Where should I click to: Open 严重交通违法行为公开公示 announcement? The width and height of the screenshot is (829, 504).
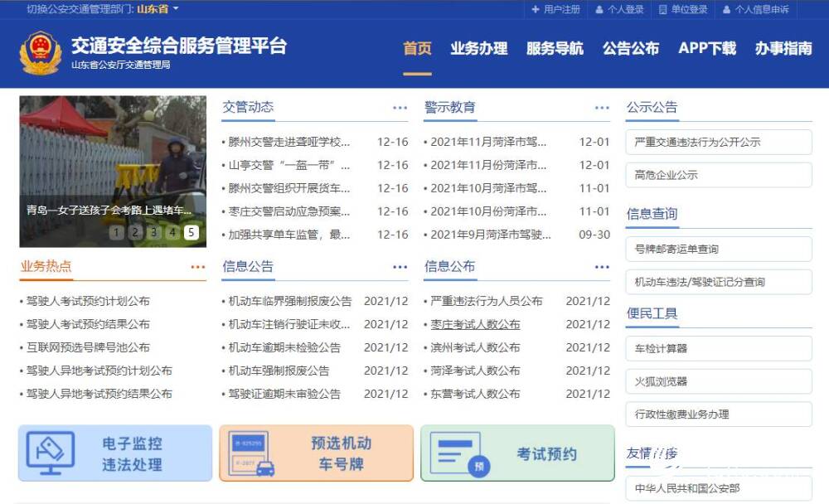[718, 142]
